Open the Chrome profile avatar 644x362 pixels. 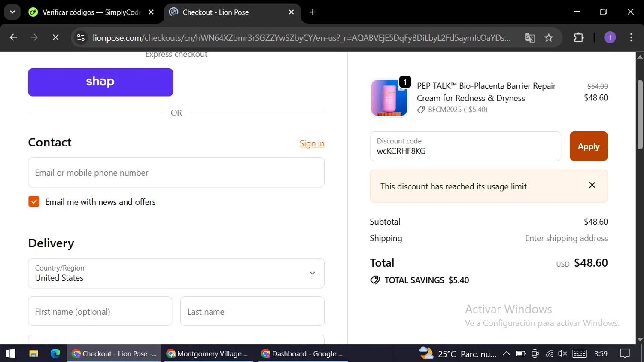(610, 37)
